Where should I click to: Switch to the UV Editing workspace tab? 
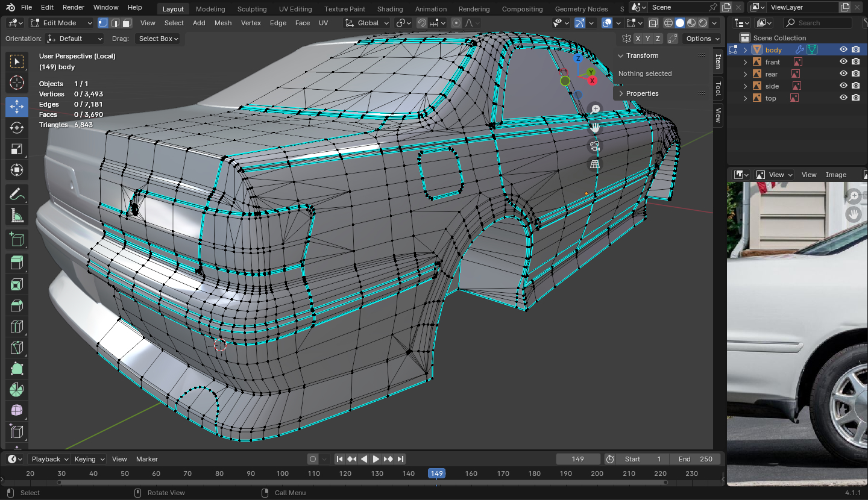pos(295,9)
